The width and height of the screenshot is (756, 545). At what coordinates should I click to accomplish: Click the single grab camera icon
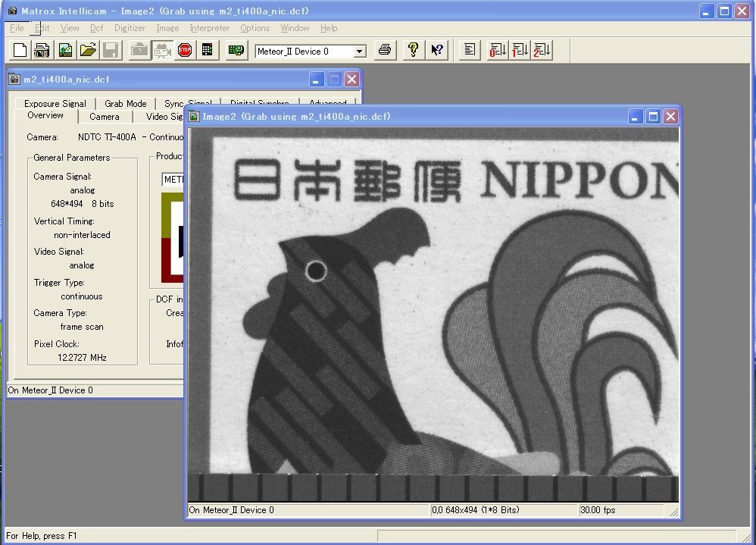click(x=139, y=50)
